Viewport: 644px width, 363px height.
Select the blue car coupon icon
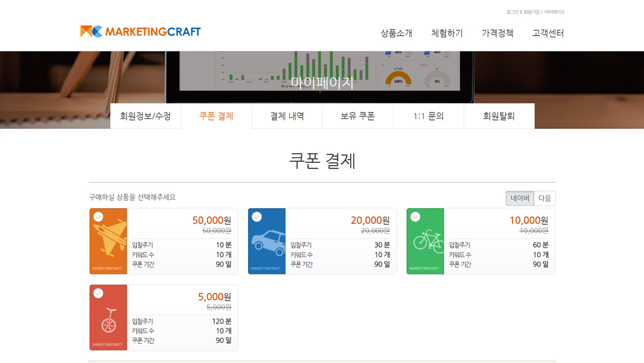(x=268, y=242)
